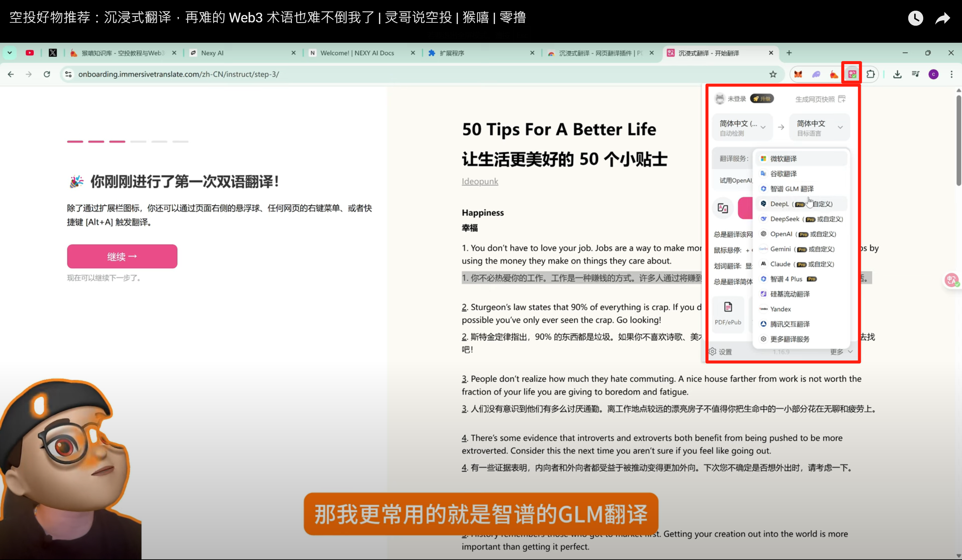Choose OpenAI translation service
Viewport: 962px width, 560px height.
801,234
